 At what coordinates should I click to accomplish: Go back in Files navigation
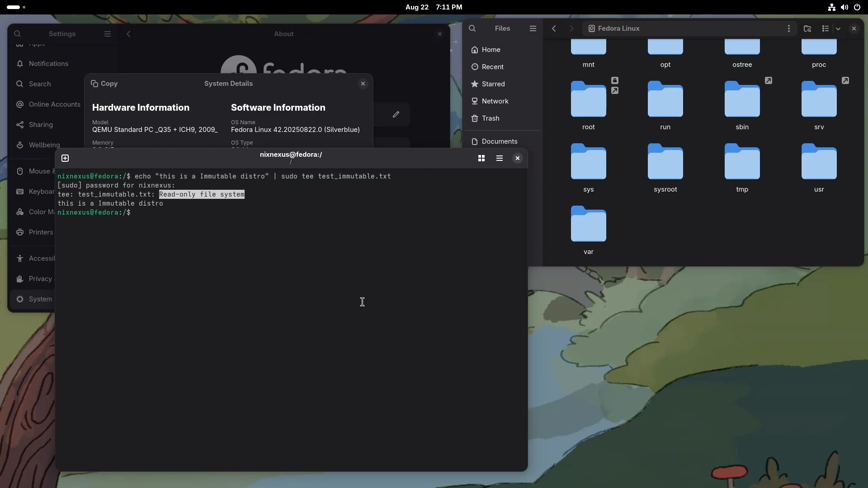pos(554,28)
